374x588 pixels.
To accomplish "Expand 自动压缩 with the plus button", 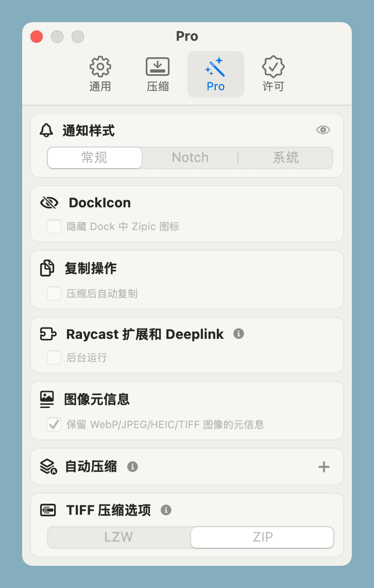I will pos(324,467).
